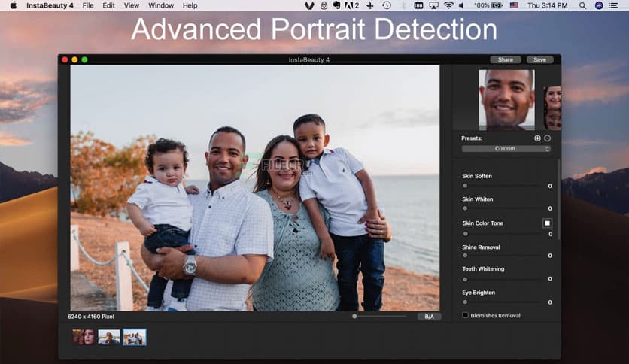
Task: Click the Wi-Fi icon in menu bar
Action: click(449, 5)
